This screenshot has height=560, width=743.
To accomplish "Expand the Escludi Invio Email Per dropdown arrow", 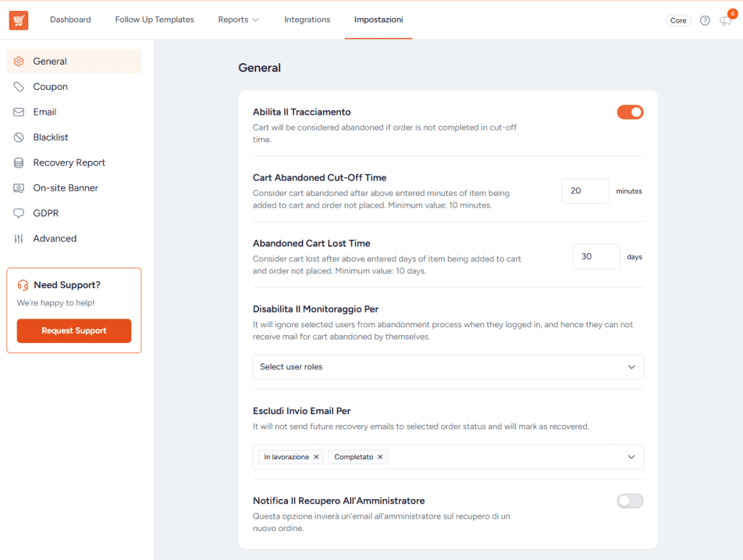I will click(631, 457).
